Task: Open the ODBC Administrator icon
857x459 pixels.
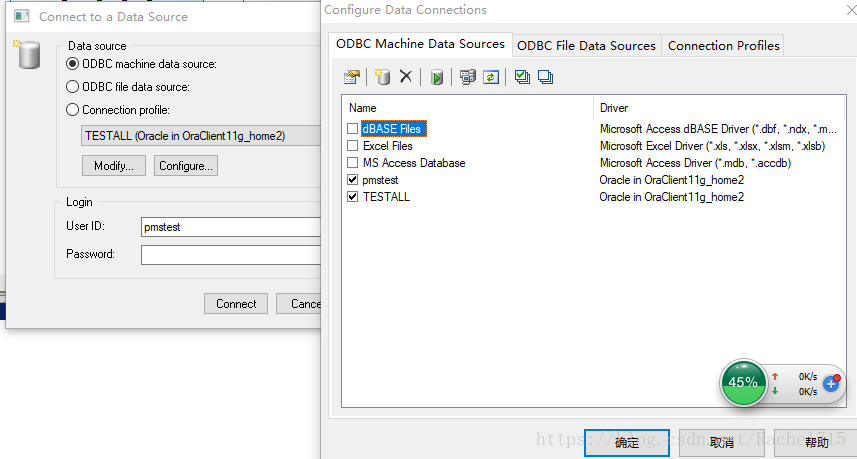Action: pos(468,77)
